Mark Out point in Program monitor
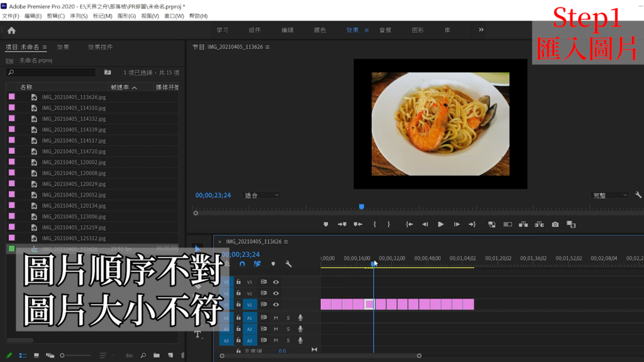The width and height of the screenshot is (644, 362). coord(389,224)
